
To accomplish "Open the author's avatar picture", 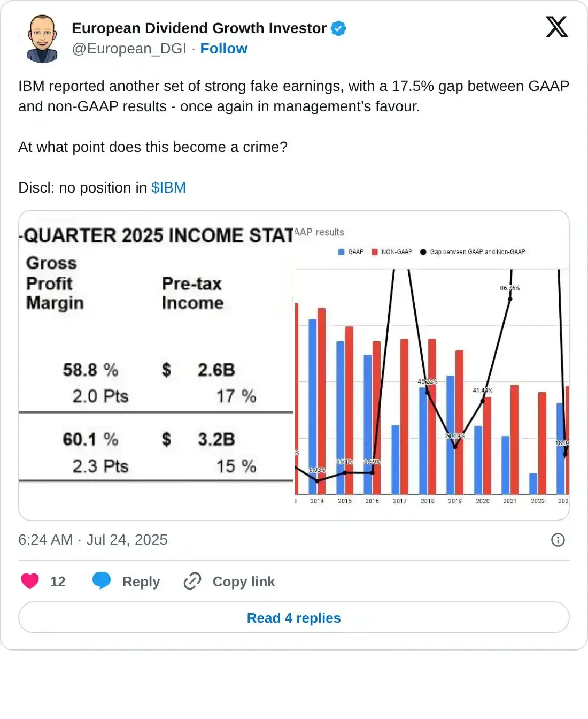I will 42,39.
